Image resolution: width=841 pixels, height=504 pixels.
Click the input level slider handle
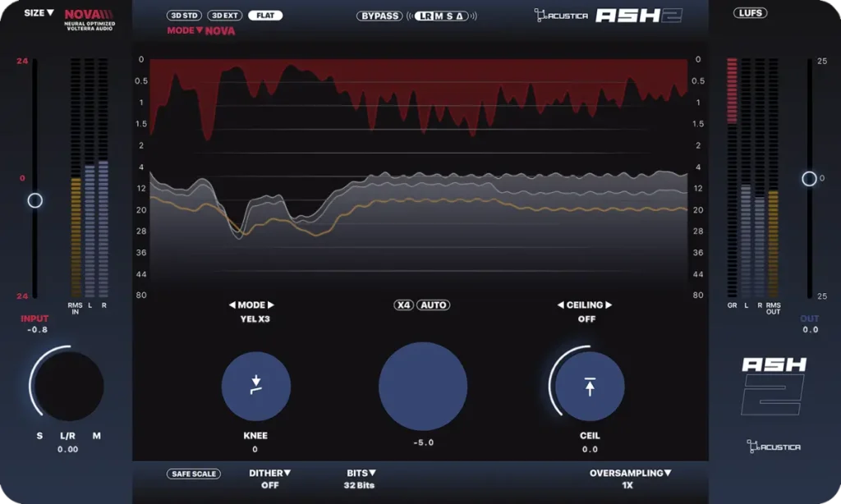(34, 200)
